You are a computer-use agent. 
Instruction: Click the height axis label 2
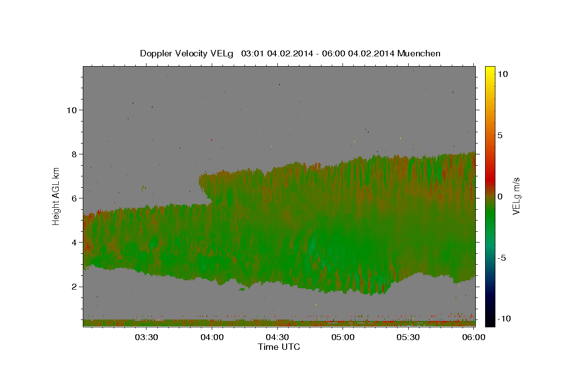pos(74,286)
